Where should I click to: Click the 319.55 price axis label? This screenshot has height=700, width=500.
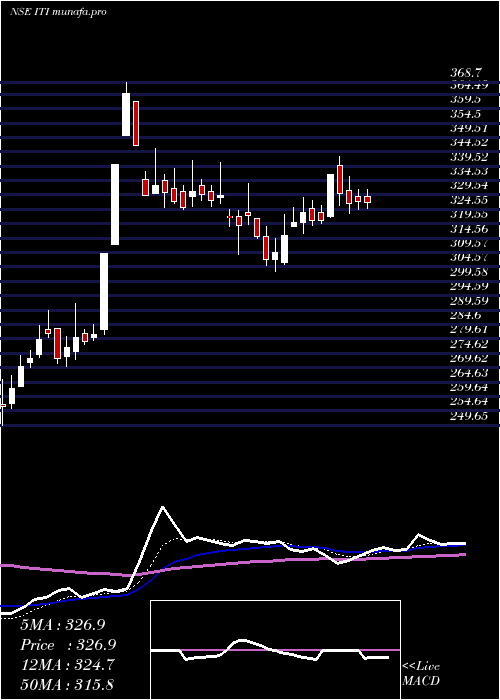pos(468,214)
